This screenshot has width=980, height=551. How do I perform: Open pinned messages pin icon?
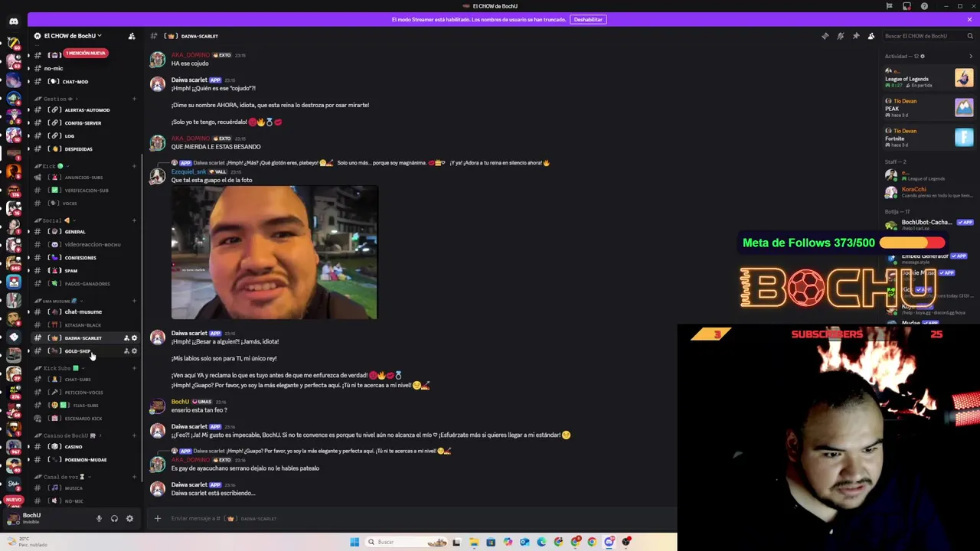(x=855, y=36)
